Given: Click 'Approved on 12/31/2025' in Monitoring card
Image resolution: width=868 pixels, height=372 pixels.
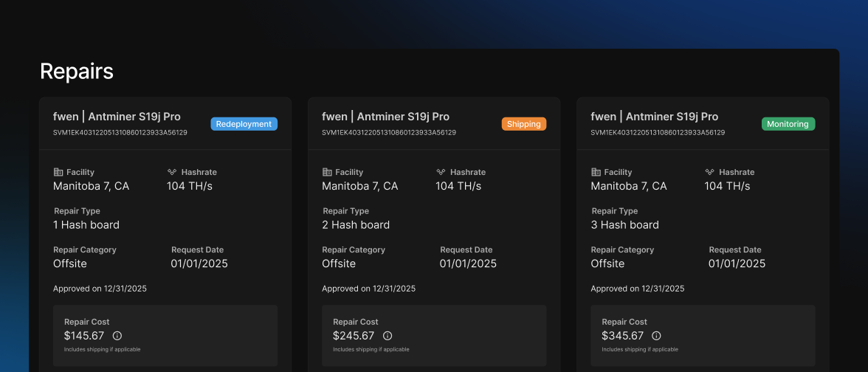Looking at the screenshot, I should point(638,289).
